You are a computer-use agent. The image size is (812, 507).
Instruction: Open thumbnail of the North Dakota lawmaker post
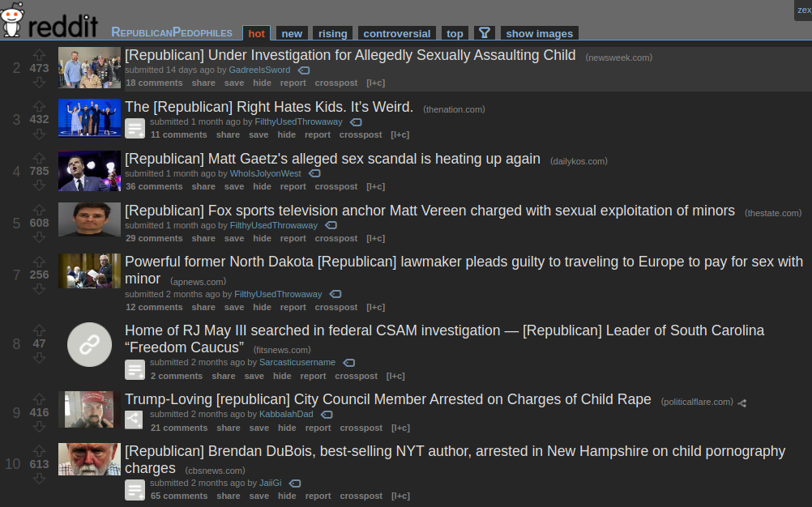click(90, 271)
